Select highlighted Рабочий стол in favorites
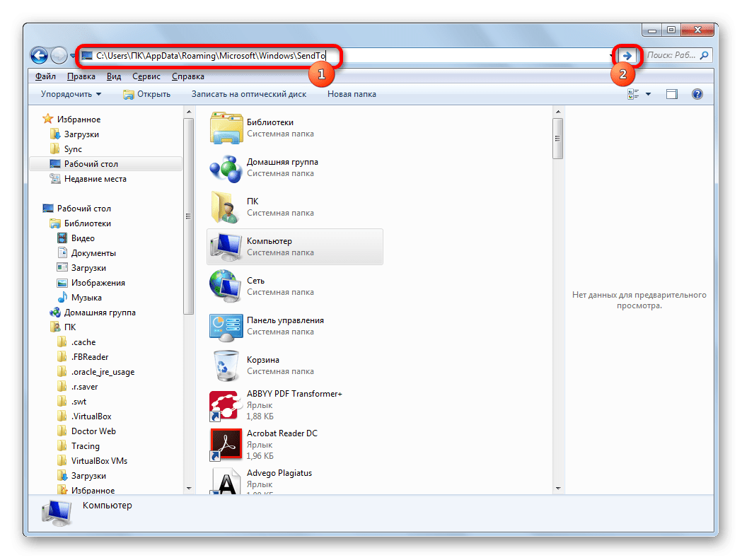This screenshot has height=560, width=742. click(105, 164)
